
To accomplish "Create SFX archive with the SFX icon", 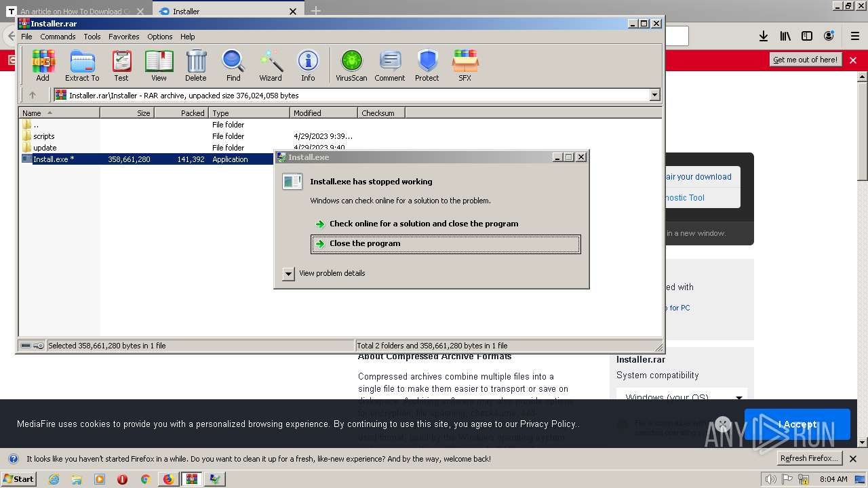I will tap(465, 66).
